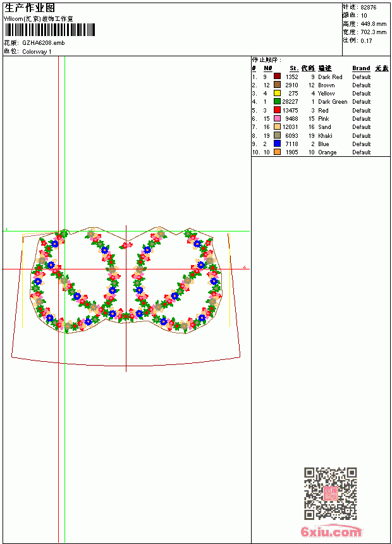The image size is (392, 544).
Task: Select the Dark Green color swatch
Action: tap(277, 101)
